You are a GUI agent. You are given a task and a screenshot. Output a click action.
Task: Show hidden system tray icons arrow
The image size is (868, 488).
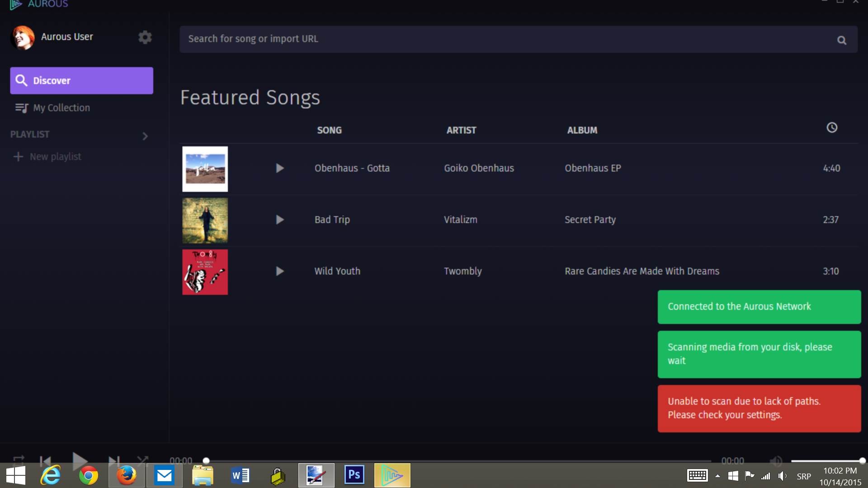tap(717, 476)
